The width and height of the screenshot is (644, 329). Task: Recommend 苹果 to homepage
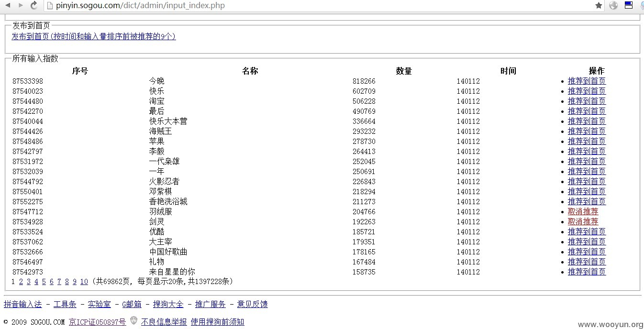click(x=587, y=141)
